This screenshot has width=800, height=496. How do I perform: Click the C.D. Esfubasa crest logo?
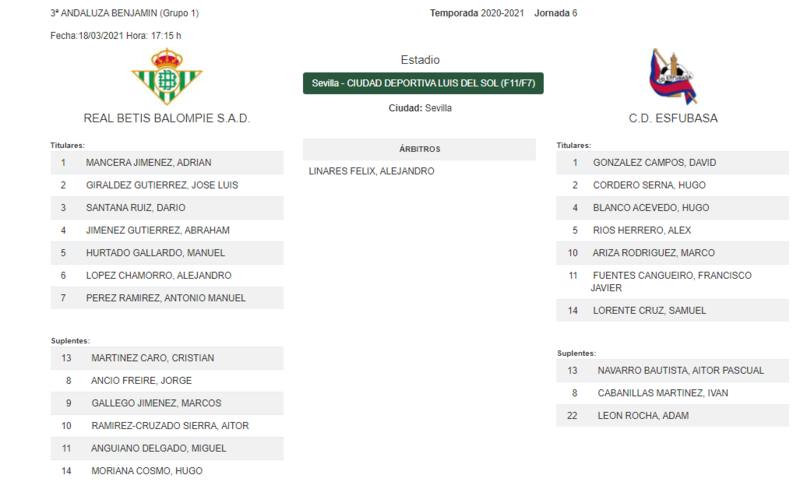click(672, 77)
